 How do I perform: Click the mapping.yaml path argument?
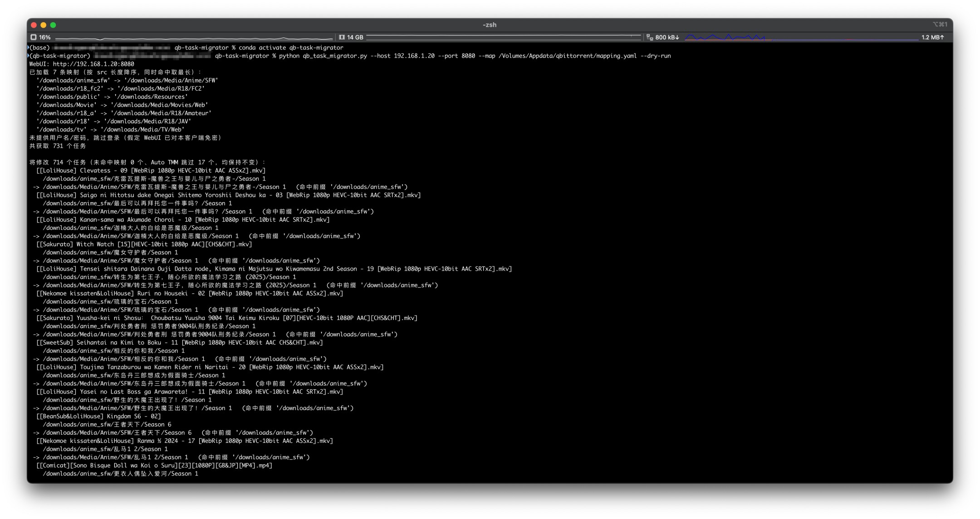(568, 56)
